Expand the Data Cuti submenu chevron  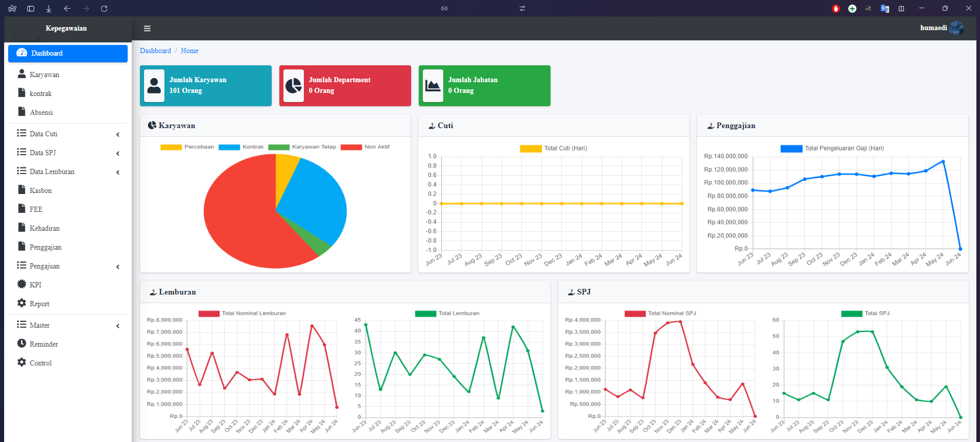point(118,134)
